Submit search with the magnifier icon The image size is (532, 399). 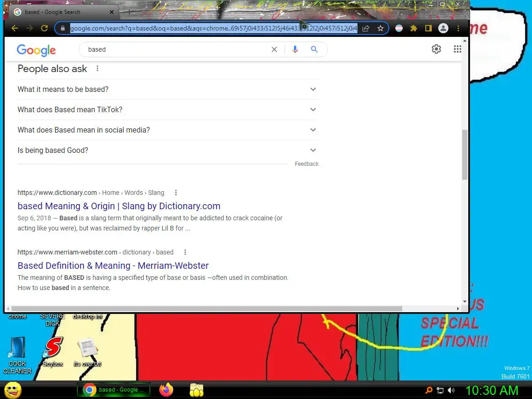(x=314, y=49)
